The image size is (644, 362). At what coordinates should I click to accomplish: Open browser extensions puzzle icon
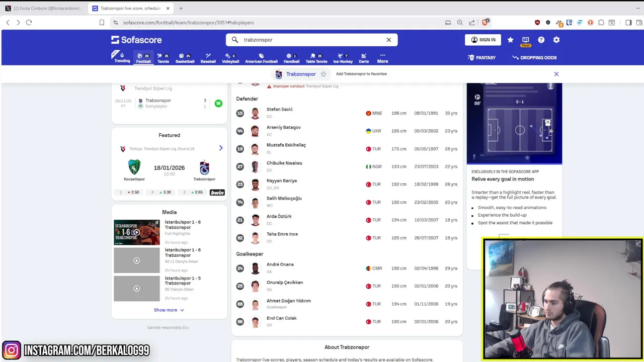point(601,23)
